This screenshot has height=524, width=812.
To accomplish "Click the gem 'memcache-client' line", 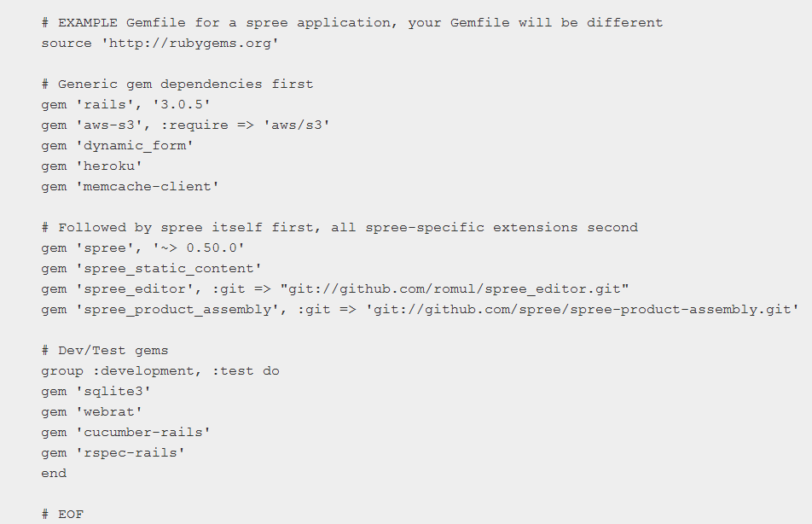I will [x=130, y=187].
